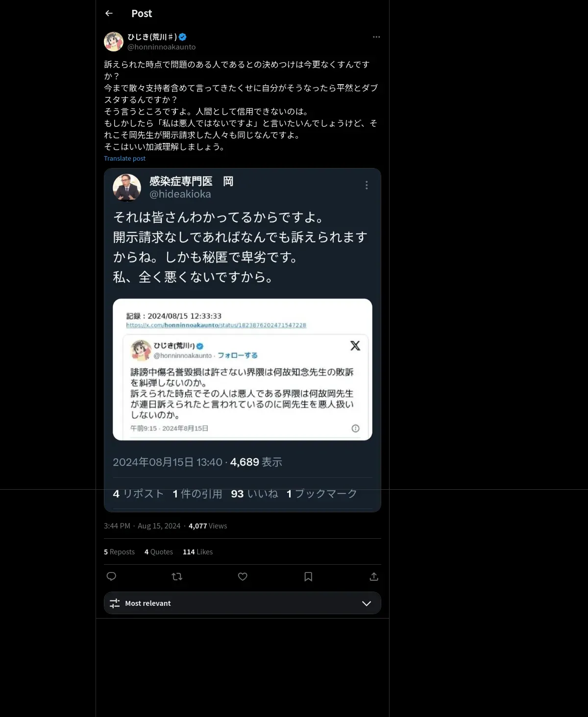Open the ひじき(荒川♯) profile avatar

point(114,42)
